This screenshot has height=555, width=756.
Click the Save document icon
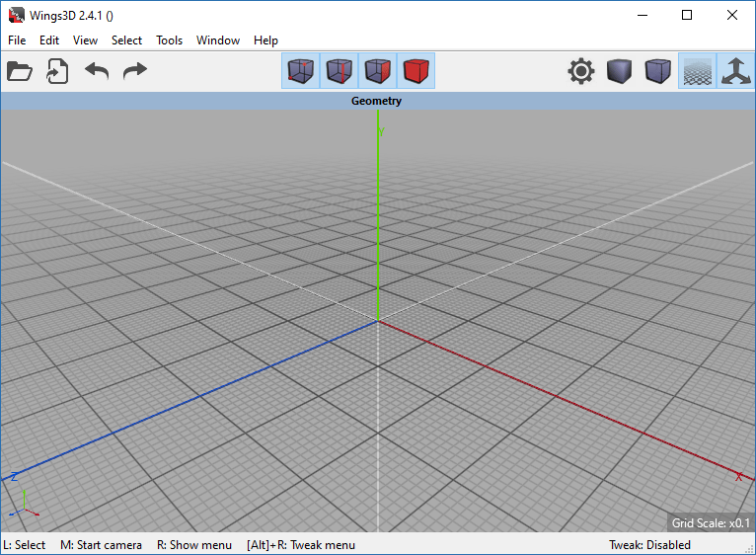tap(57, 71)
